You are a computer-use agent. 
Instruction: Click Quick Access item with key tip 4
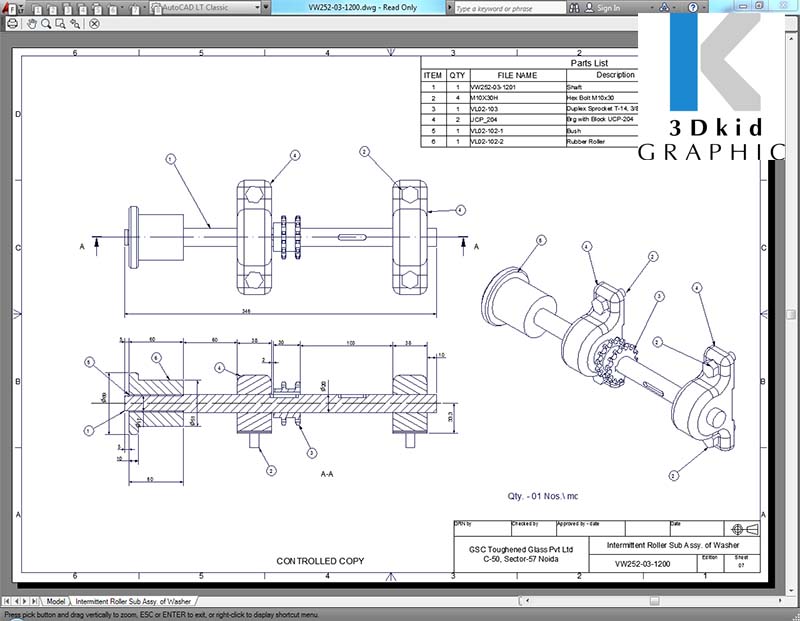(83, 9)
